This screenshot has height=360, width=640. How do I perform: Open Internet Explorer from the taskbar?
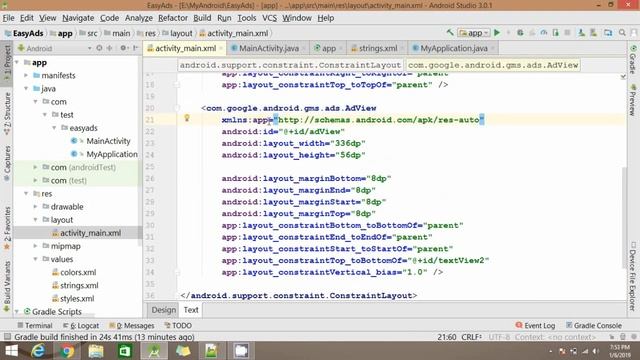tap(38, 351)
